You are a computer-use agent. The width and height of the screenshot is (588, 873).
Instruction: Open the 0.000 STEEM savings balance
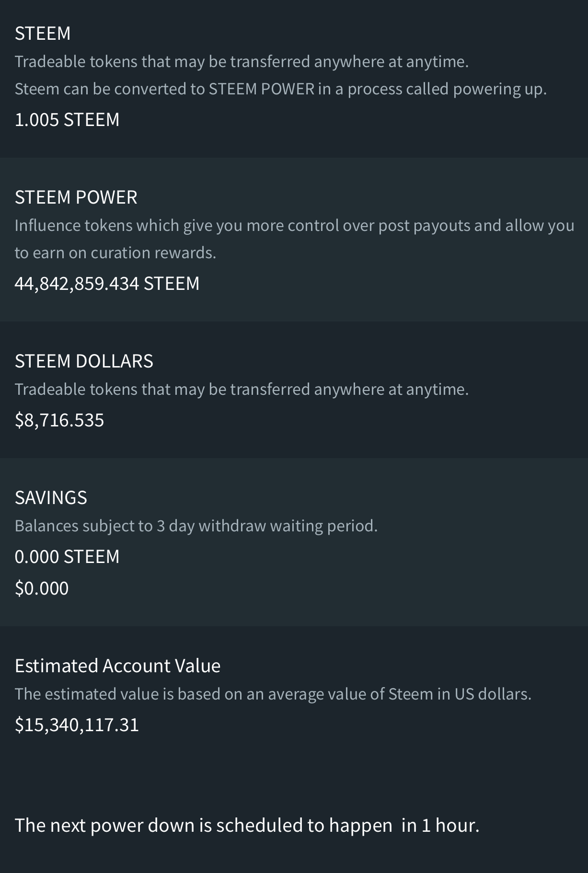pos(67,557)
